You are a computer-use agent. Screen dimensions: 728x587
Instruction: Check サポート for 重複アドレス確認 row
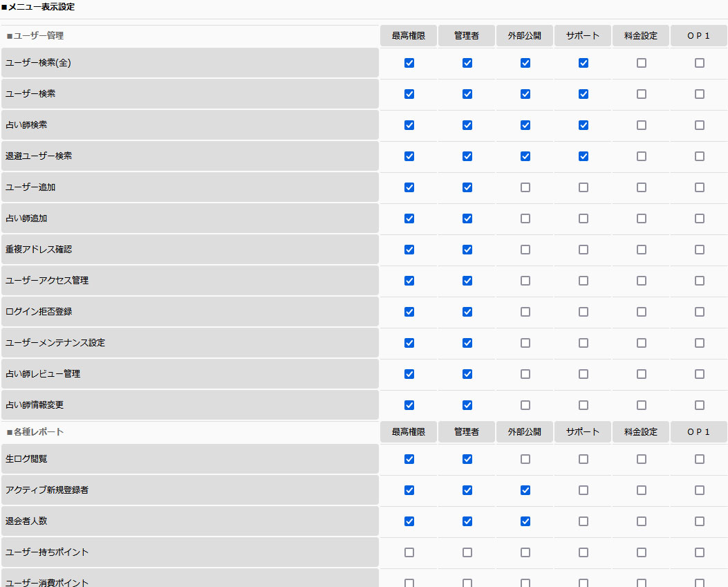(584, 250)
